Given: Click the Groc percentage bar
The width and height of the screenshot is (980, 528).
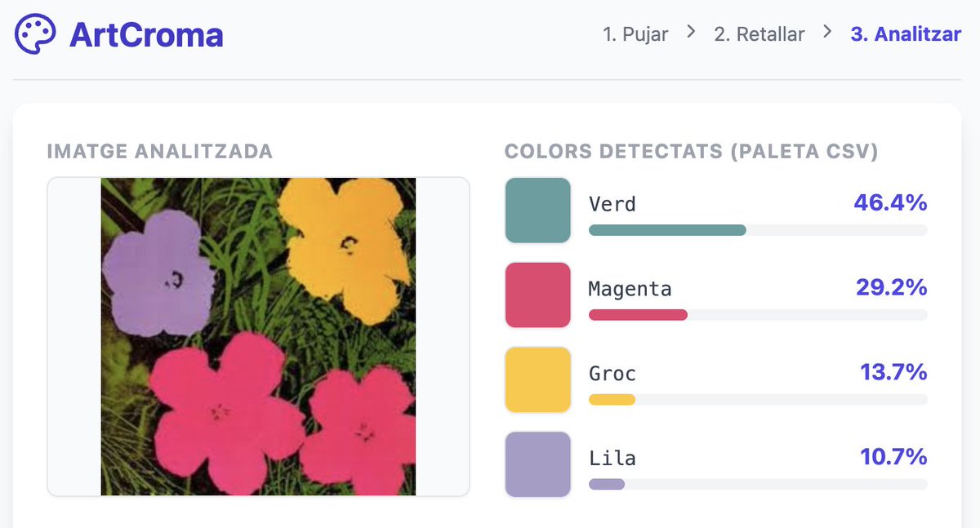Looking at the screenshot, I should 758,400.
